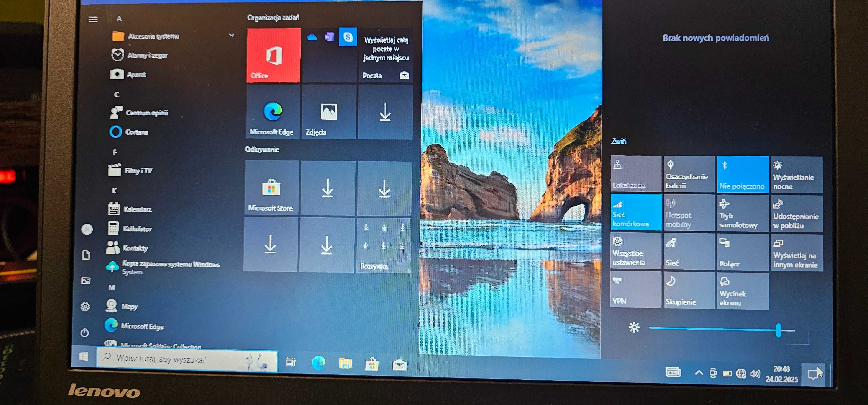Screen dimensions: 868x405
Task: Open the Office tile
Action: click(273, 55)
